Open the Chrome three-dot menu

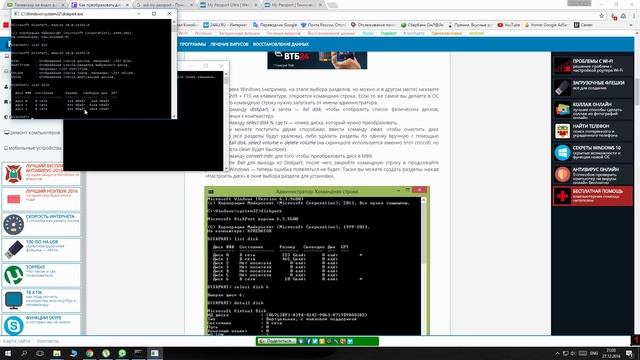[x=634, y=16]
